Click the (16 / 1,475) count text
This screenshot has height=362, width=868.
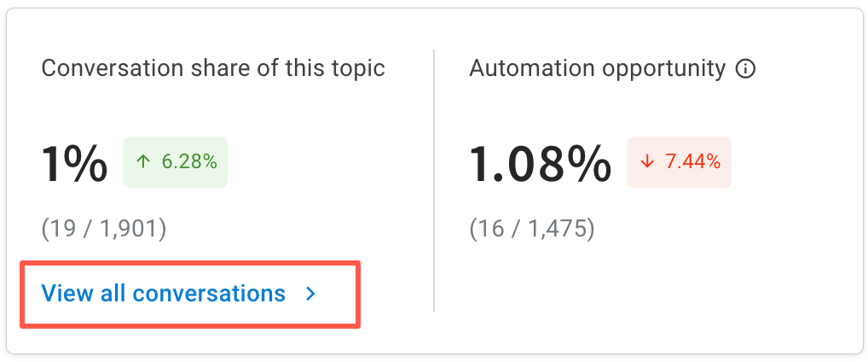coord(532,230)
